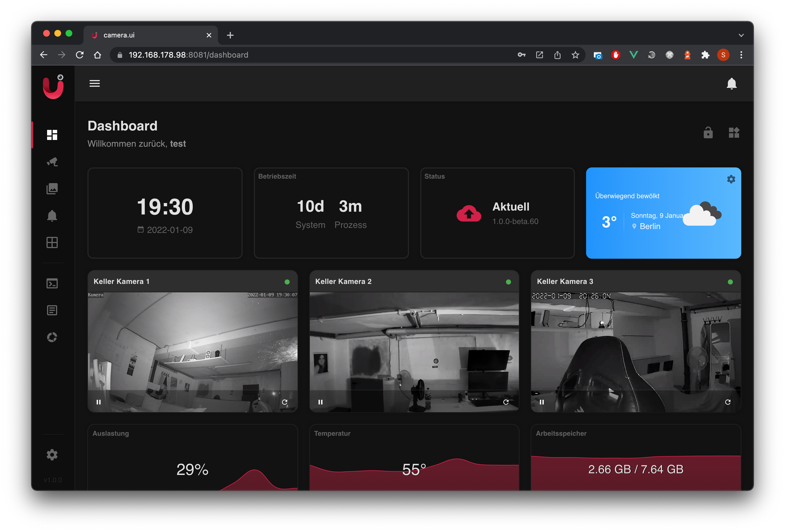
Task: Open the Console terminal in sidebar
Action: (52, 283)
